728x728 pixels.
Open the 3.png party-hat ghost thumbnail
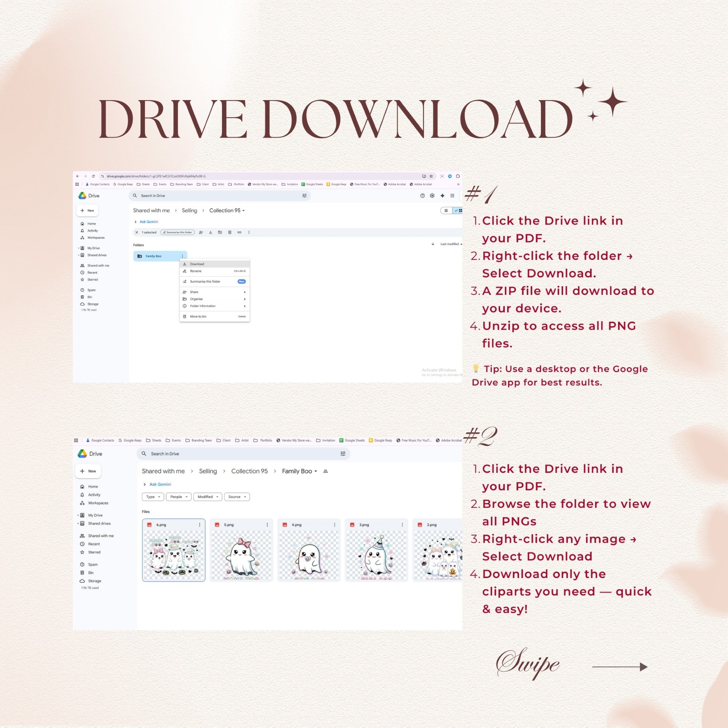[376, 555]
